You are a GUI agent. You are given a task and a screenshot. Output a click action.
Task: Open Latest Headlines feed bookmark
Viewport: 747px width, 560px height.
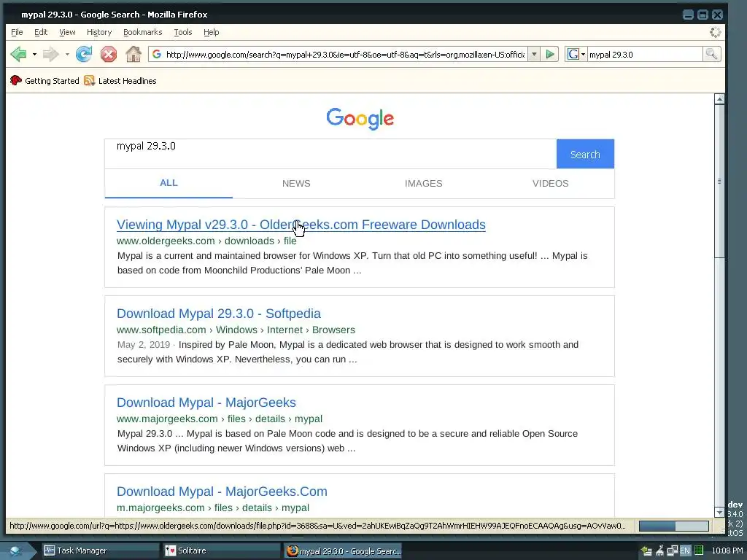point(120,81)
